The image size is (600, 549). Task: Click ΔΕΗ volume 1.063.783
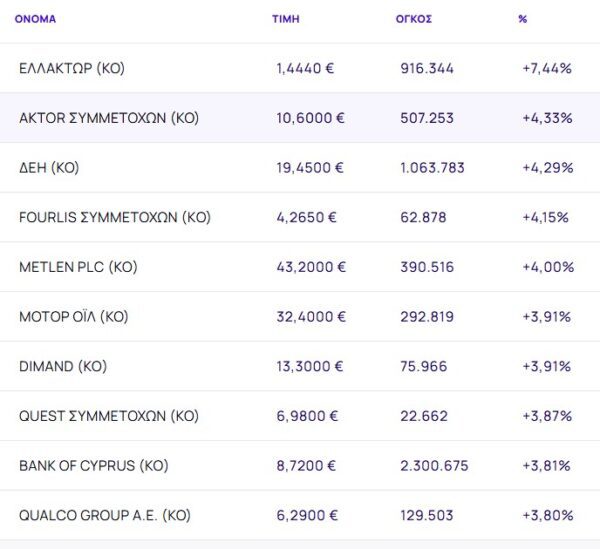click(432, 168)
